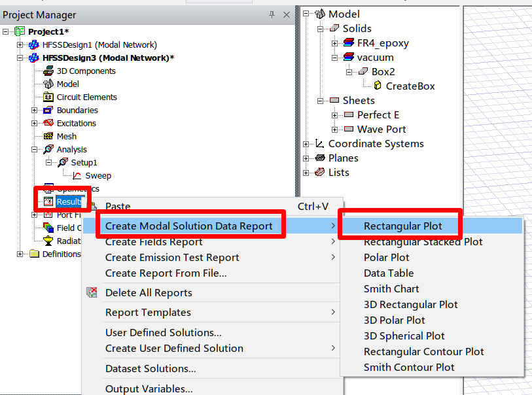Screen dimensions: 532x395
Task: Expand the Planes node
Action: point(306,158)
